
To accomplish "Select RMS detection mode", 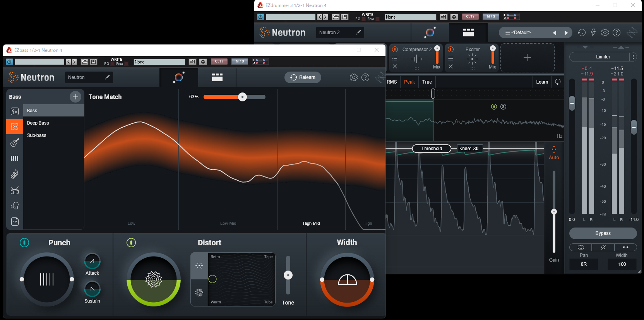I will point(392,82).
